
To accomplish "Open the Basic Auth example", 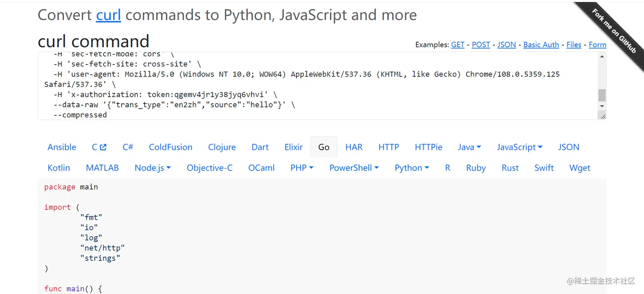I will coord(541,45).
